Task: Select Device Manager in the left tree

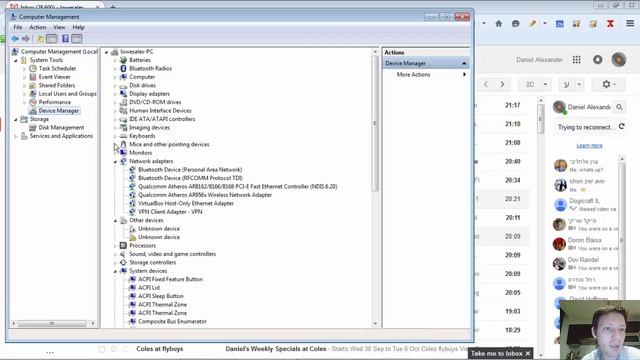Action: pos(59,111)
